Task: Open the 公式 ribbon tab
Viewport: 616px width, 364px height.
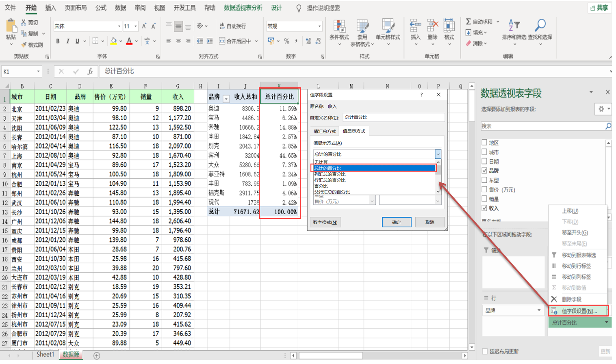Action: pyautogui.click(x=101, y=8)
